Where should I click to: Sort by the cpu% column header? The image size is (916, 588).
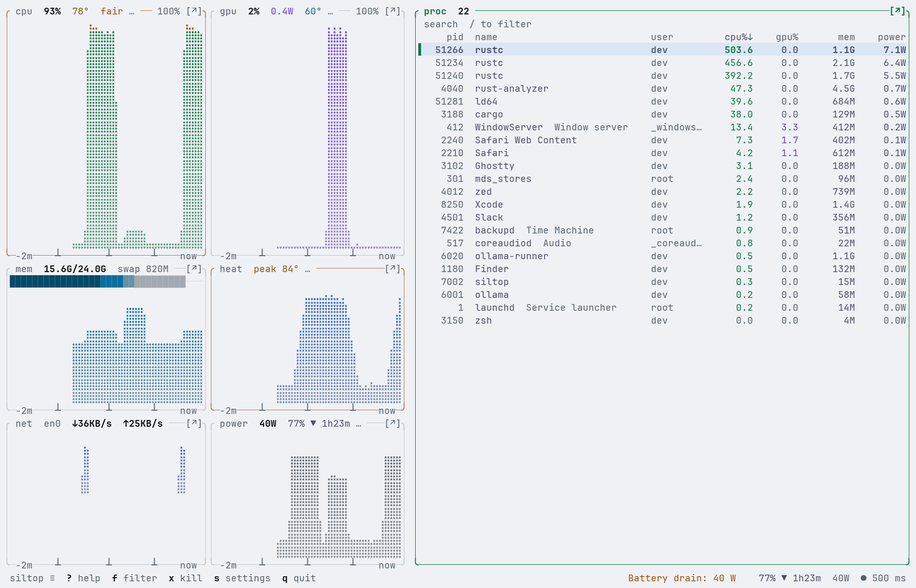[x=739, y=37]
